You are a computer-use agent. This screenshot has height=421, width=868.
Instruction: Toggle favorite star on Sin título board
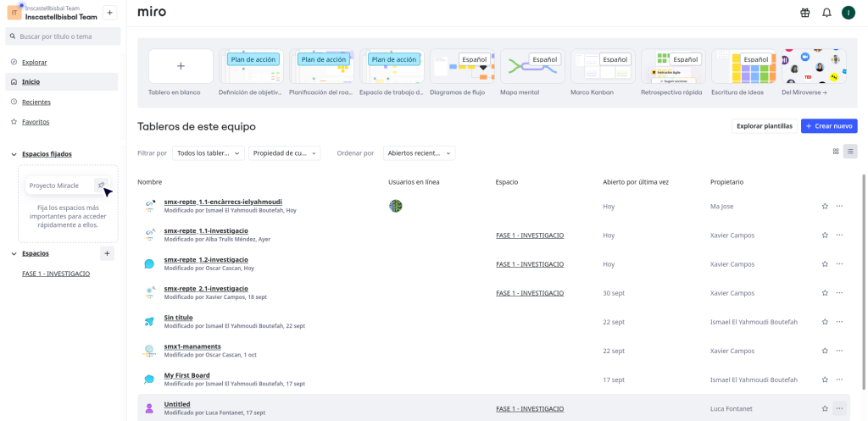(x=825, y=322)
